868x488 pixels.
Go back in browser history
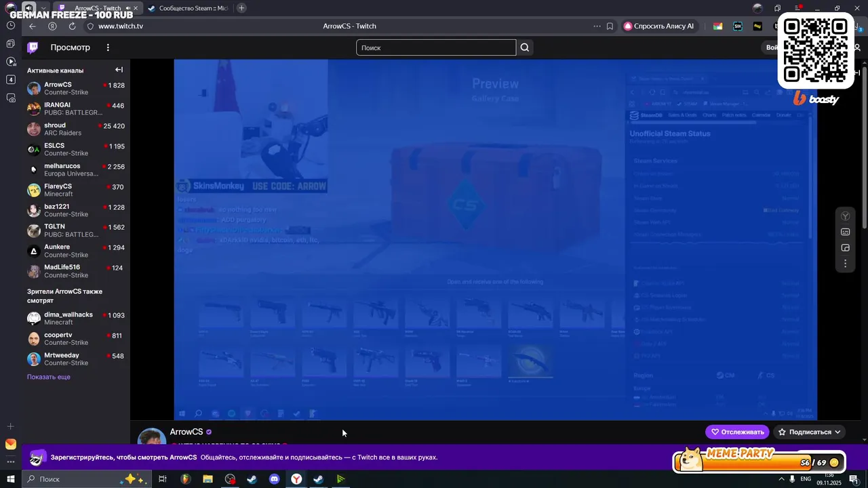click(x=33, y=26)
